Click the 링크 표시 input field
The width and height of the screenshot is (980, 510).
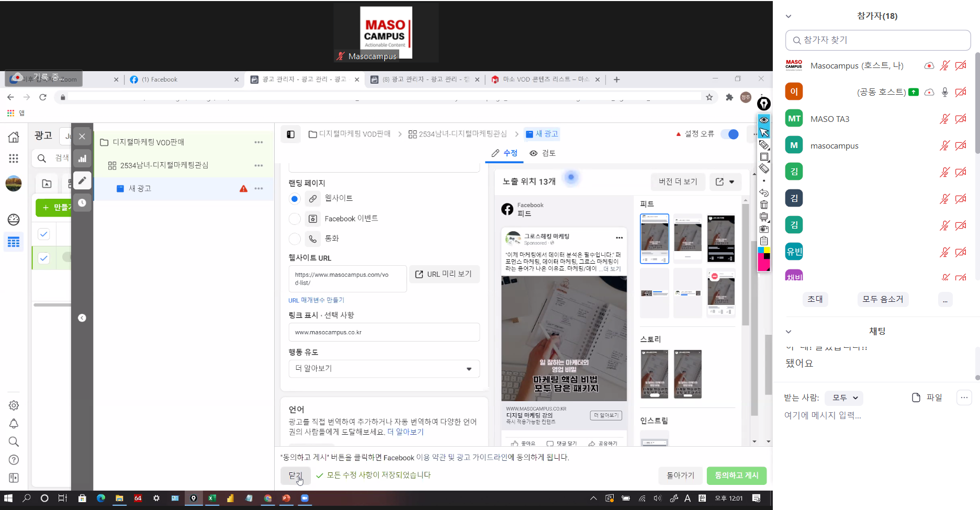click(384, 333)
